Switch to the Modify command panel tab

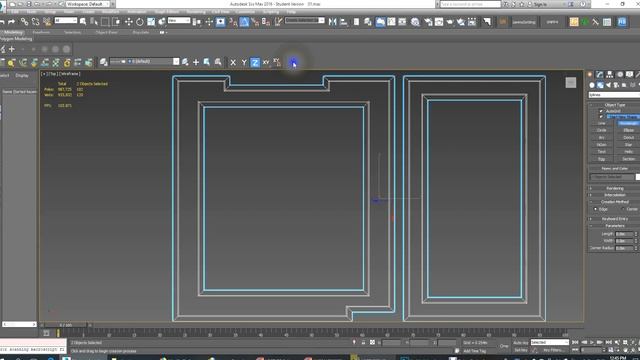599,74
